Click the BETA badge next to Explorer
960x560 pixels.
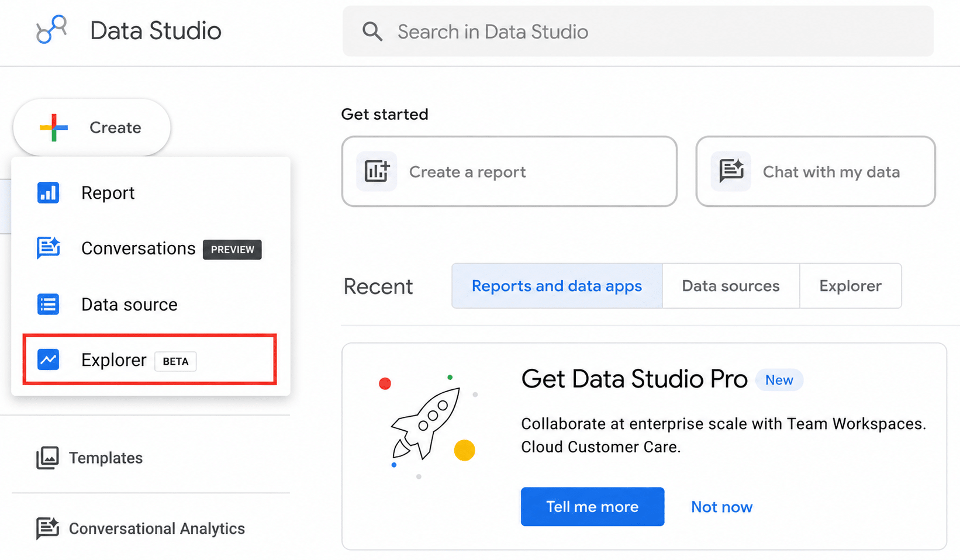point(175,361)
